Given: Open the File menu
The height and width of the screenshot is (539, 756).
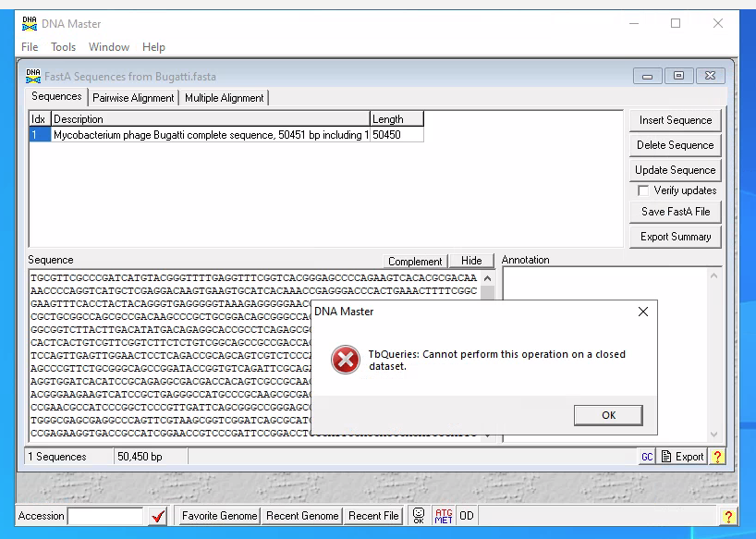Looking at the screenshot, I should pos(30,47).
